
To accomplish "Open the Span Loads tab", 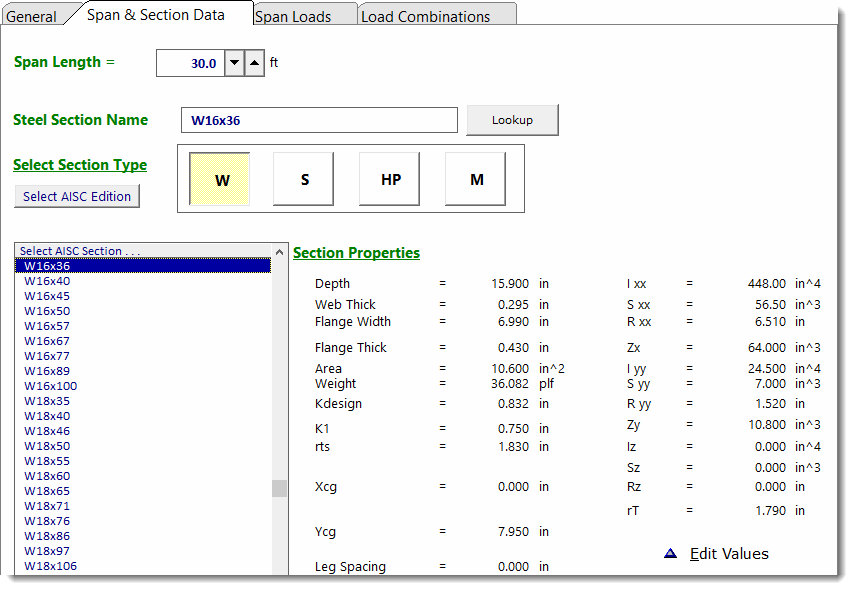I will pyautogui.click(x=293, y=16).
